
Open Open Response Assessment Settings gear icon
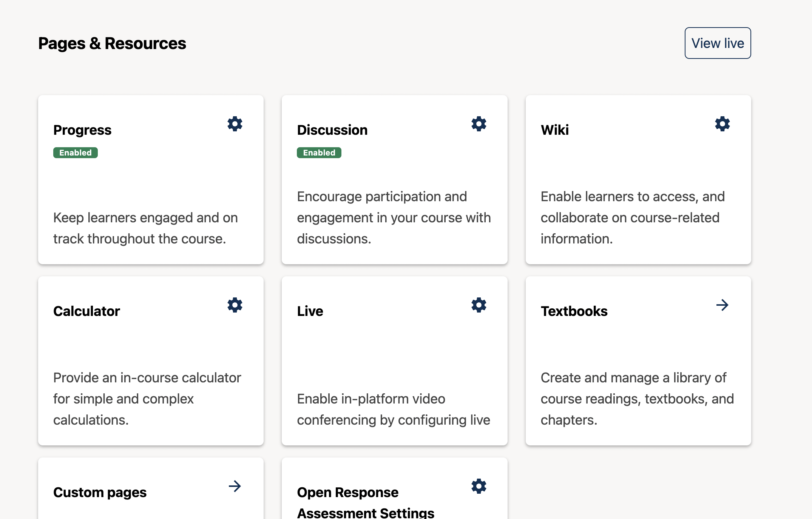tap(478, 486)
